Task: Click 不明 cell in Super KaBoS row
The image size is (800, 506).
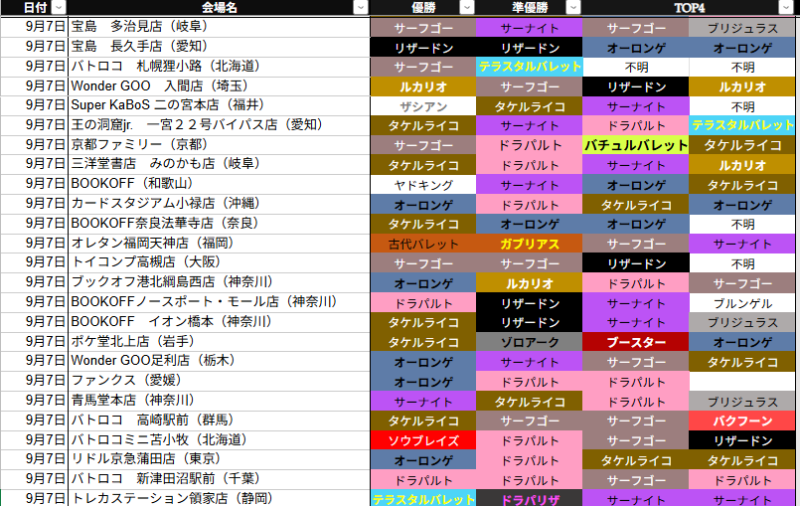Action: 742,106
